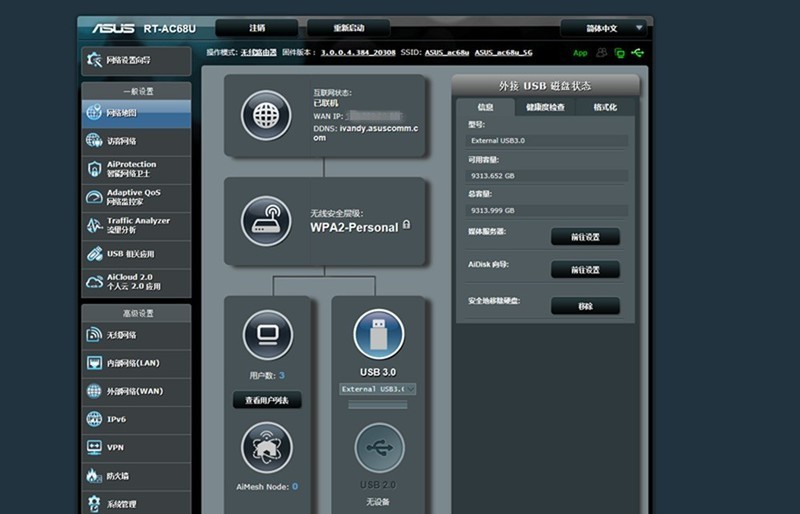This screenshot has height=514, width=800.
Task: Open 访客网络 guest network page
Action: click(x=136, y=141)
